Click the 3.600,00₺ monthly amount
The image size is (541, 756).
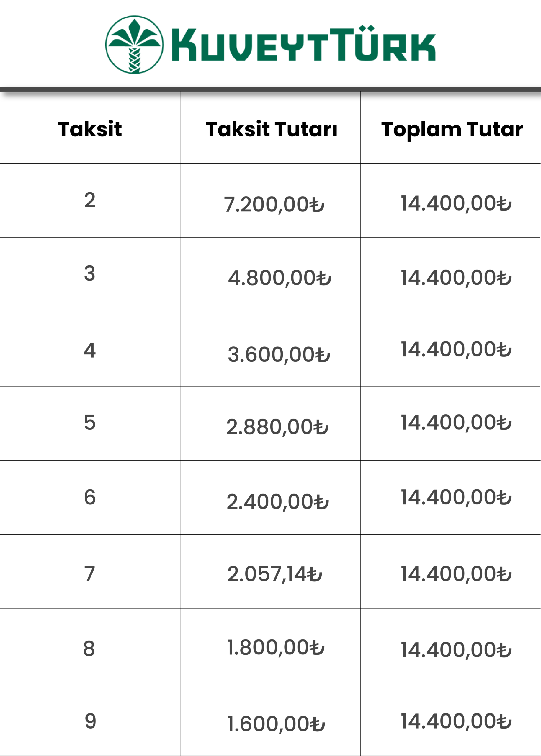(279, 354)
